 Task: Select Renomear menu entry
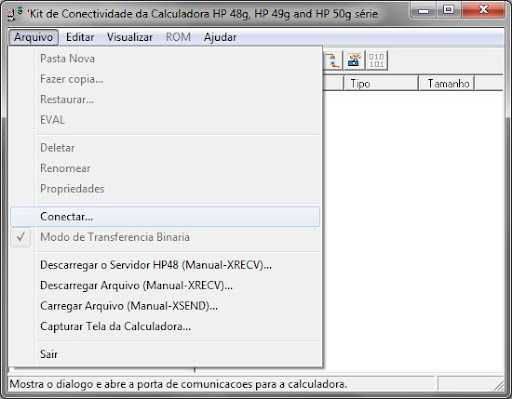click(165, 168)
